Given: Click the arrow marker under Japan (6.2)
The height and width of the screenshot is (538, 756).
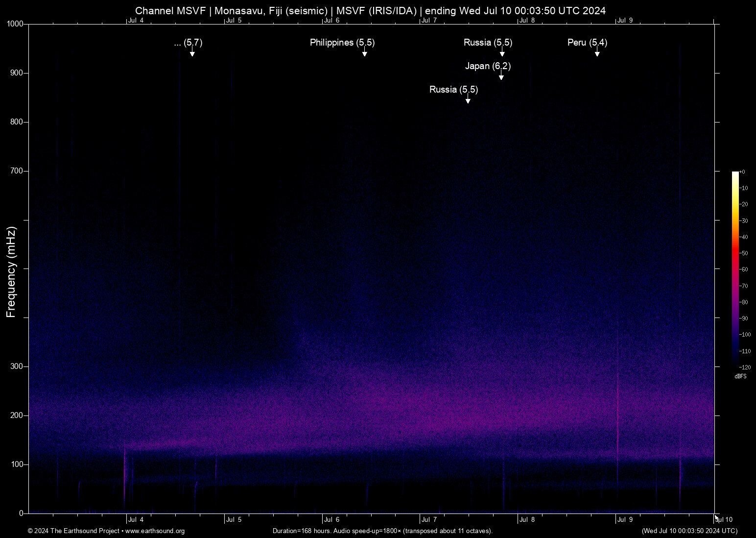Looking at the screenshot, I should click(501, 77).
